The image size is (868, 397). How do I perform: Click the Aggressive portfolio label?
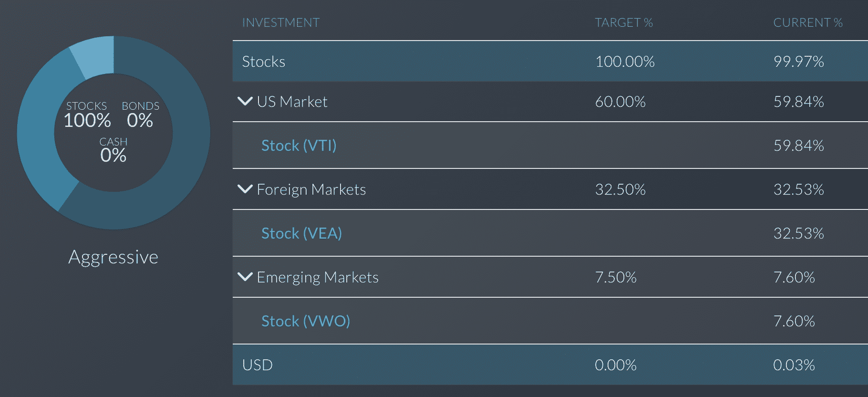coord(113,257)
